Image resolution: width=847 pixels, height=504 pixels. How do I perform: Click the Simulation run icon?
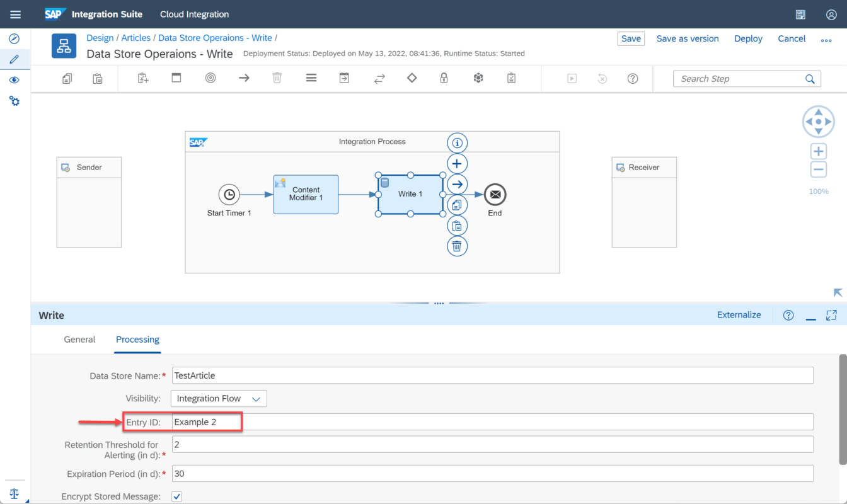[x=572, y=79]
